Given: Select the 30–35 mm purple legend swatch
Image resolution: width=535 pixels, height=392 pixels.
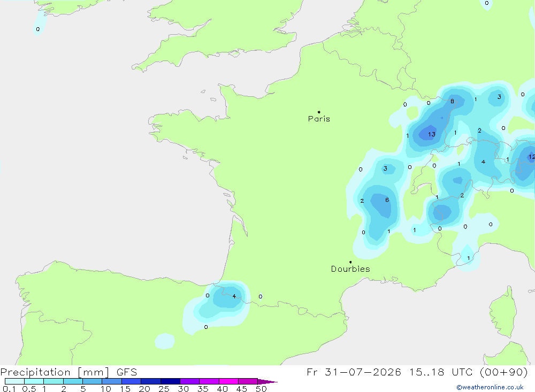Looking at the screenshot, I should [190, 381].
